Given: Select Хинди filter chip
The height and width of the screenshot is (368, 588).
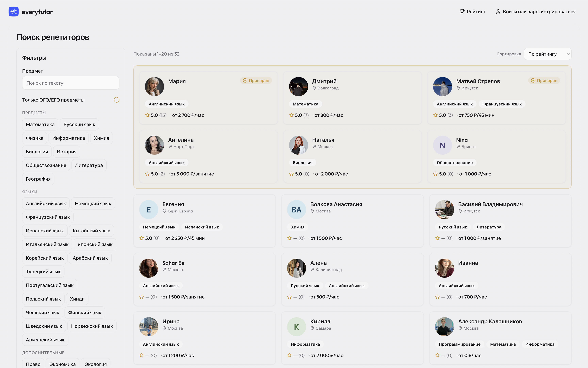Looking at the screenshot, I should 77,299.
